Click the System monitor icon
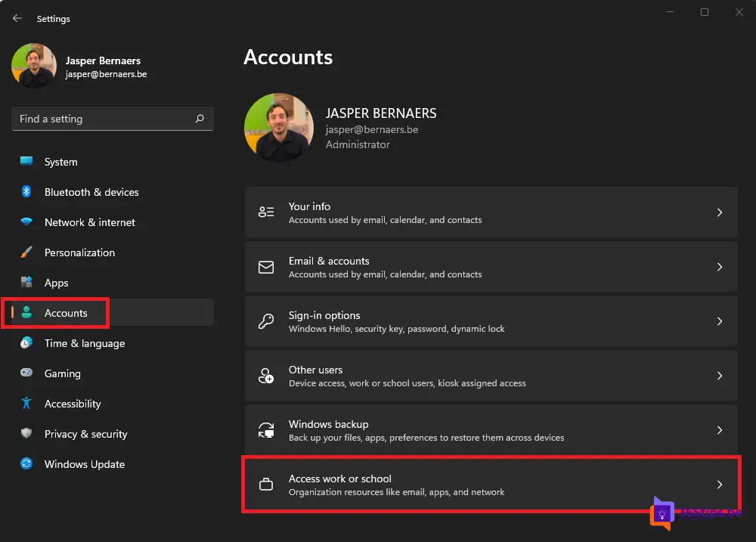The image size is (756, 542). tap(26, 161)
